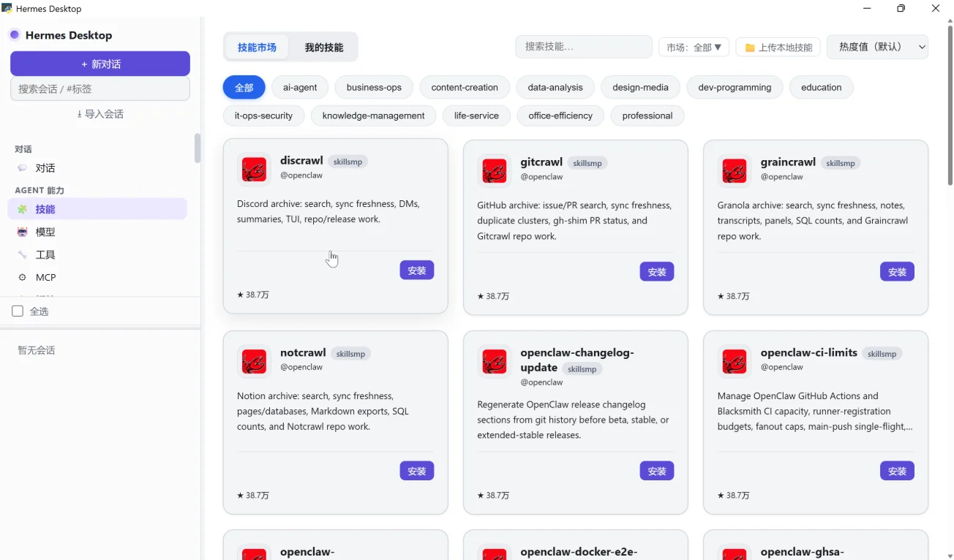Click the graincrawl skill logo icon
Viewport: 954px width, 560px height.
point(734,171)
